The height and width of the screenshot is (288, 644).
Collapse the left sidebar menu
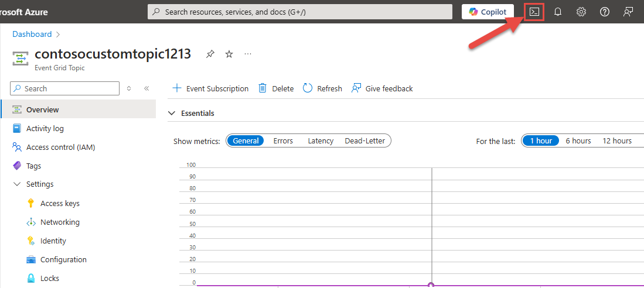[x=146, y=88]
